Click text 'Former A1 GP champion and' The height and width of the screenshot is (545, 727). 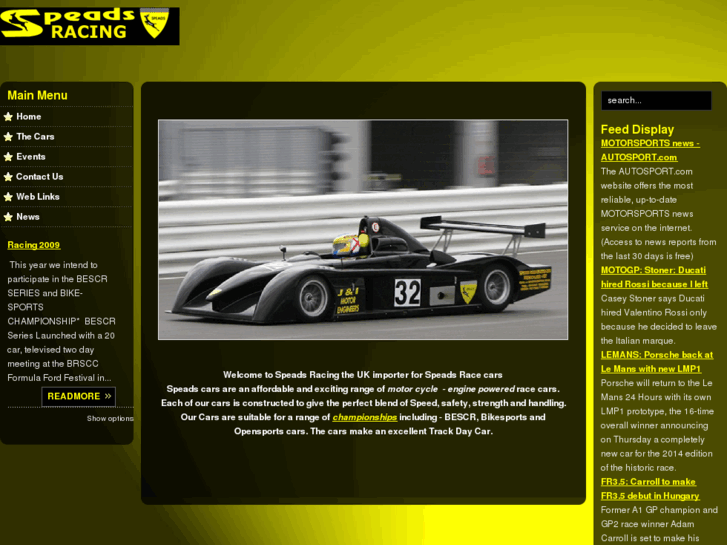(659, 510)
